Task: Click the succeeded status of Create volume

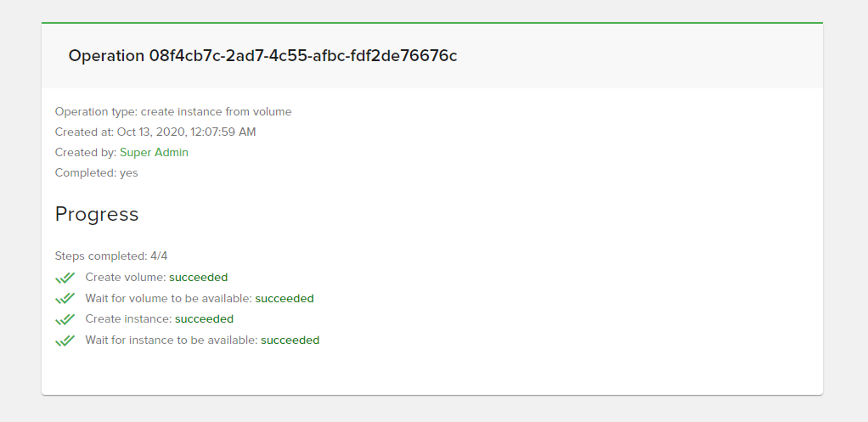Action: 198,278
